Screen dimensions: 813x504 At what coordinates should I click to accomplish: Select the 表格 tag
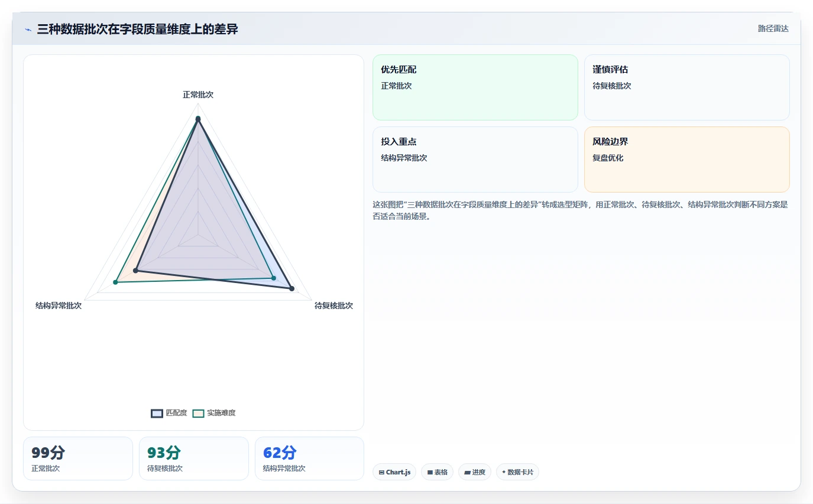pos(437,472)
